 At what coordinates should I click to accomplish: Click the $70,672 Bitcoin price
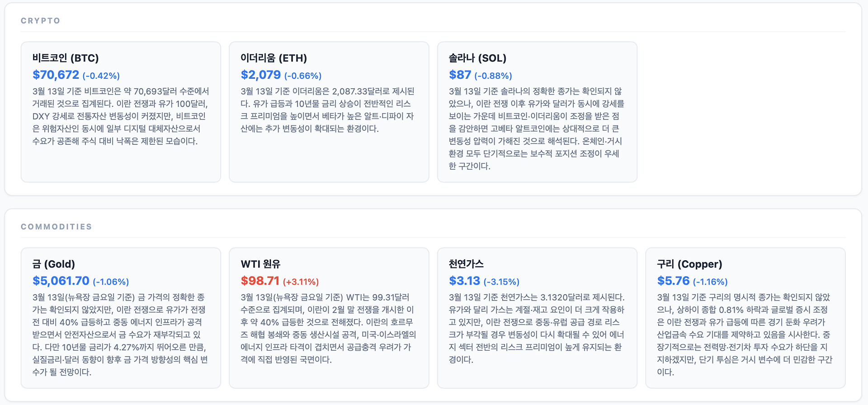tap(56, 75)
